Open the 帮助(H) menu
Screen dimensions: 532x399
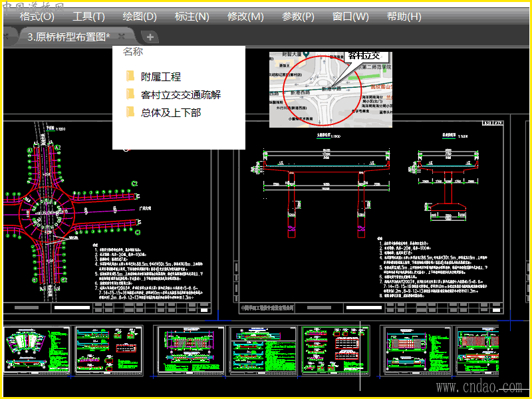tap(404, 16)
